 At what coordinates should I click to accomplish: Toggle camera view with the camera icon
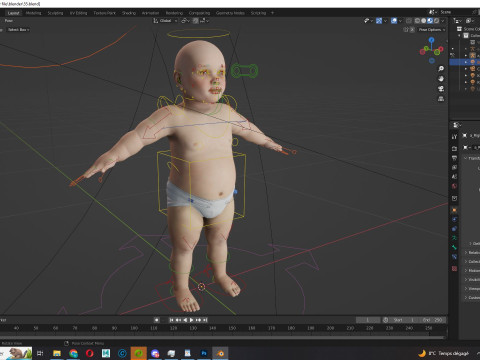441,89
